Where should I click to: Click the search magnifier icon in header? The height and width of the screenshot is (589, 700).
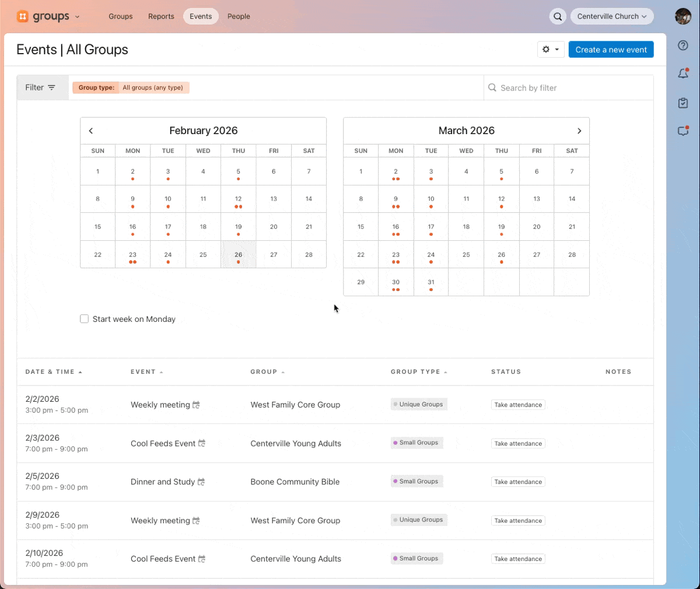pyautogui.click(x=558, y=16)
